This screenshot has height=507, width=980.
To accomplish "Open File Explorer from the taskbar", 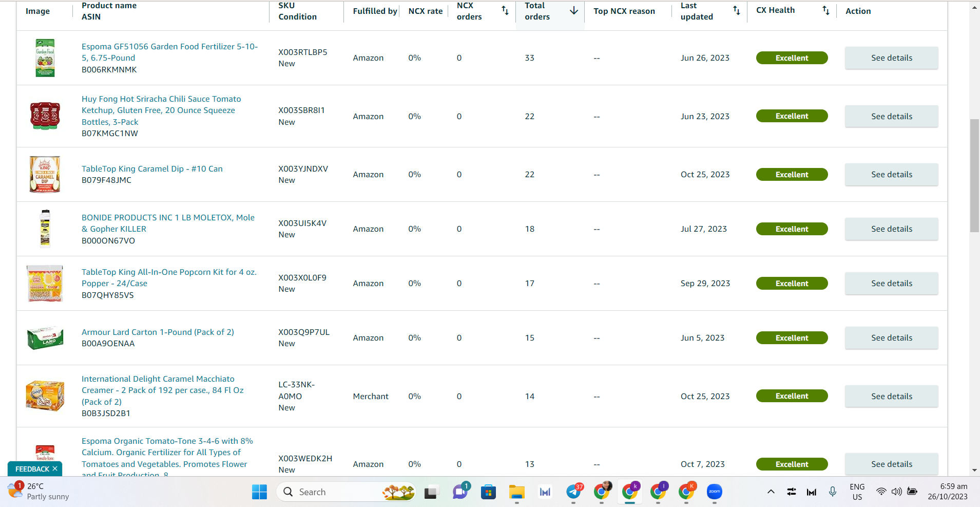I will click(516, 492).
